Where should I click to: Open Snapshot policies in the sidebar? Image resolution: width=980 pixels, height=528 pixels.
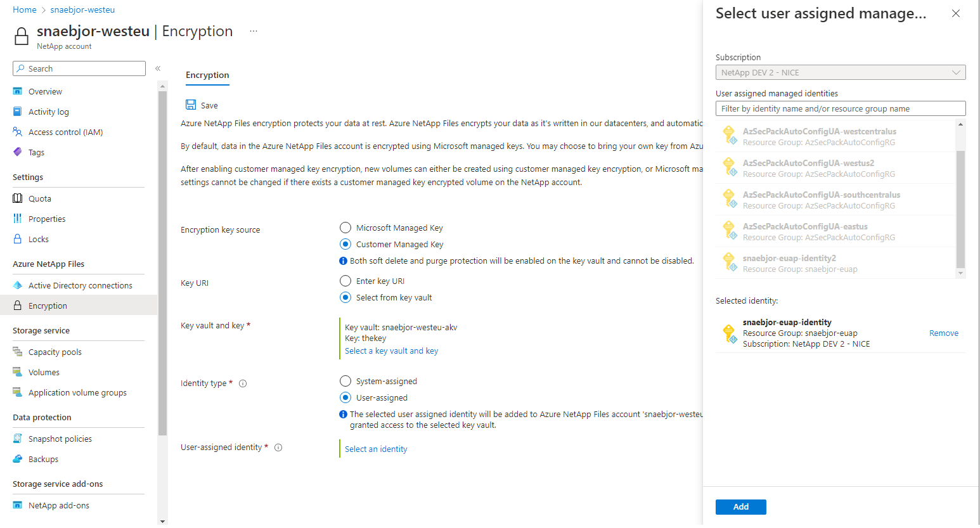60,439
